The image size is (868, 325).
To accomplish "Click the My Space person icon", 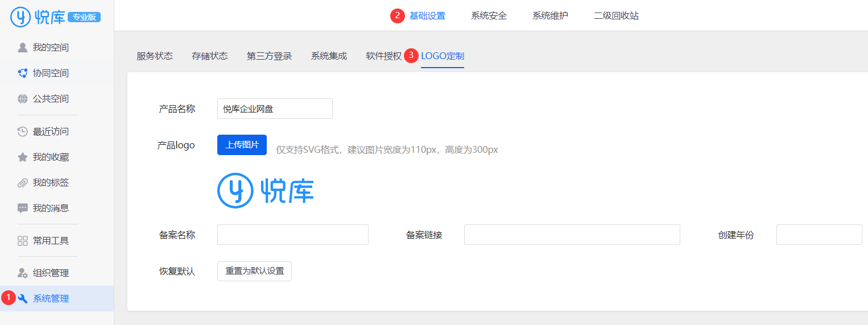I will click(23, 47).
